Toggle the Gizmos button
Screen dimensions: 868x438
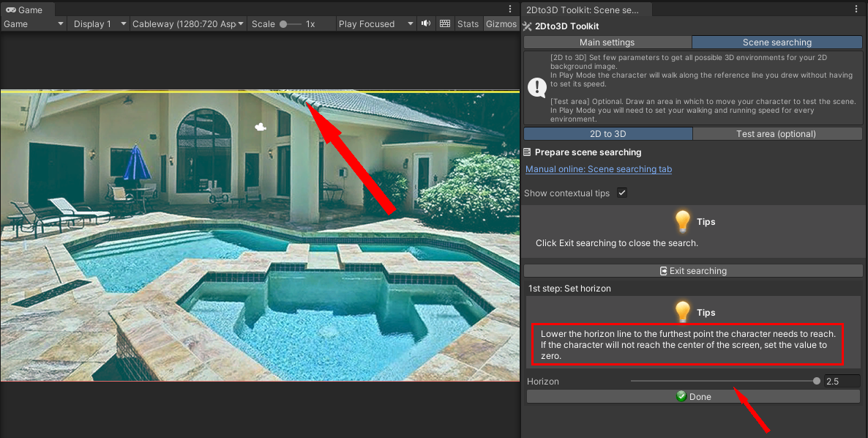coord(501,24)
